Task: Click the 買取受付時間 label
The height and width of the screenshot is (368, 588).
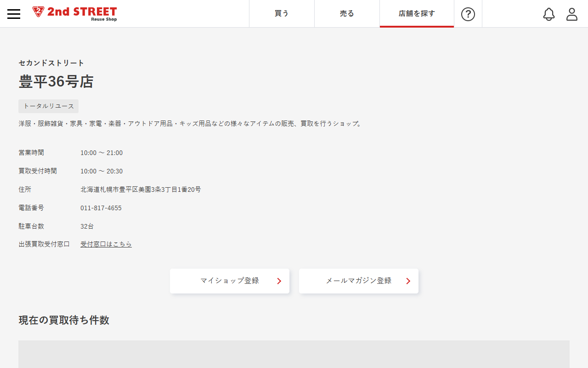Action: [x=38, y=171]
